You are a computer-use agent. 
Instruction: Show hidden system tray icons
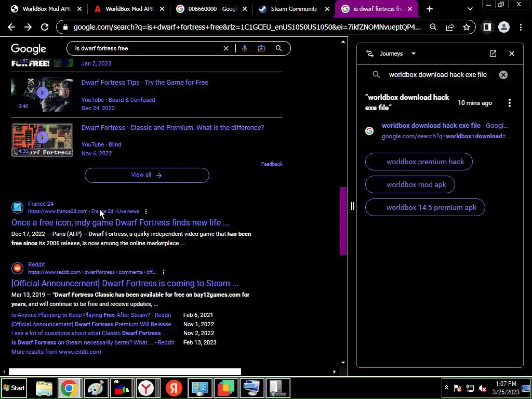(x=446, y=388)
